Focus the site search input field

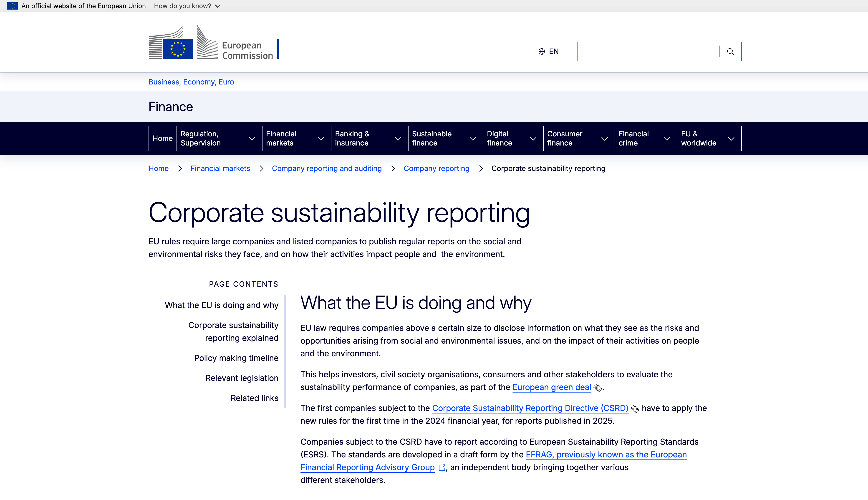pyautogui.click(x=648, y=51)
